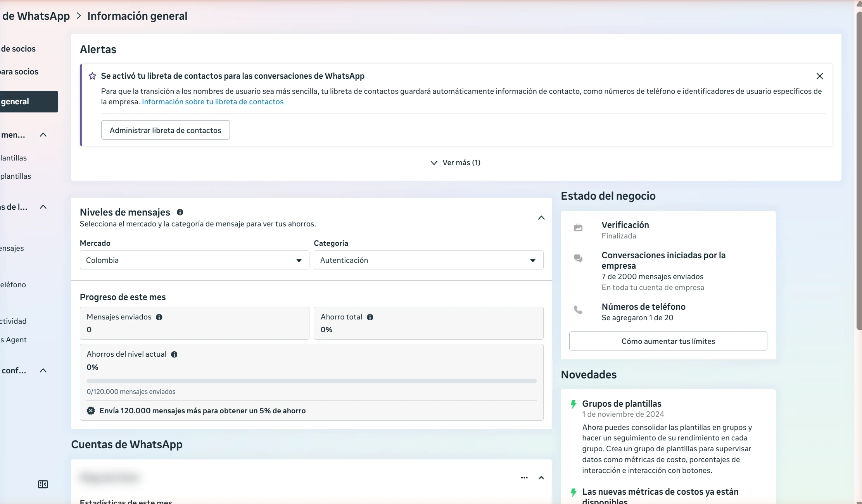Click the Alertas heading
The height and width of the screenshot is (504, 862).
tap(98, 50)
